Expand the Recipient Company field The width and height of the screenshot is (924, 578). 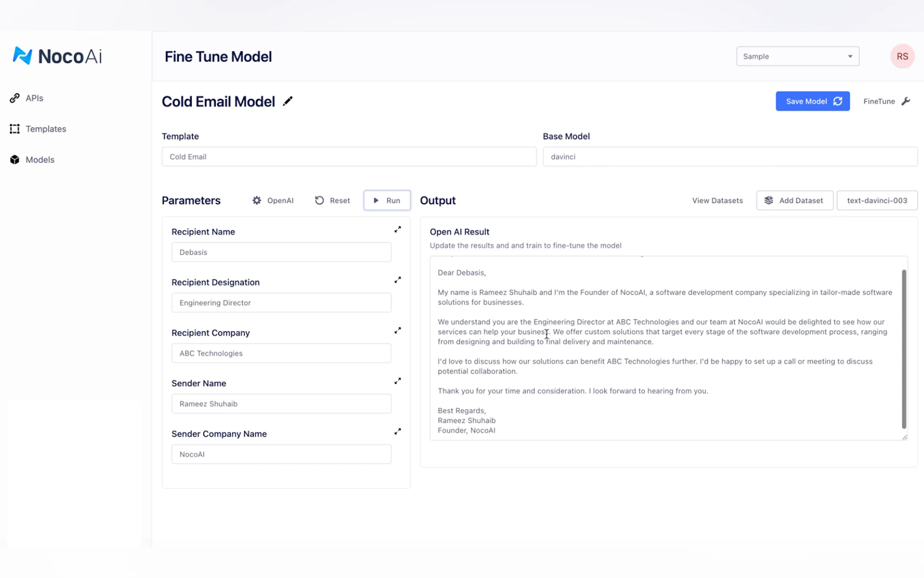pos(398,330)
